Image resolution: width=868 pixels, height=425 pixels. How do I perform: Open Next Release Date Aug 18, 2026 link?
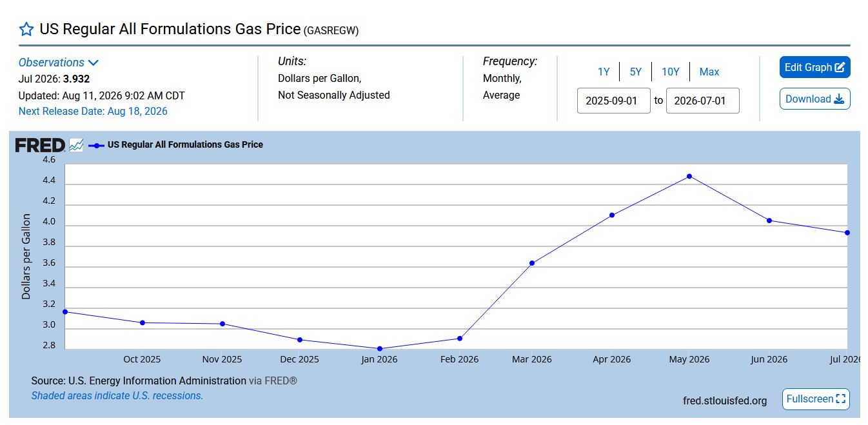click(x=93, y=111)
